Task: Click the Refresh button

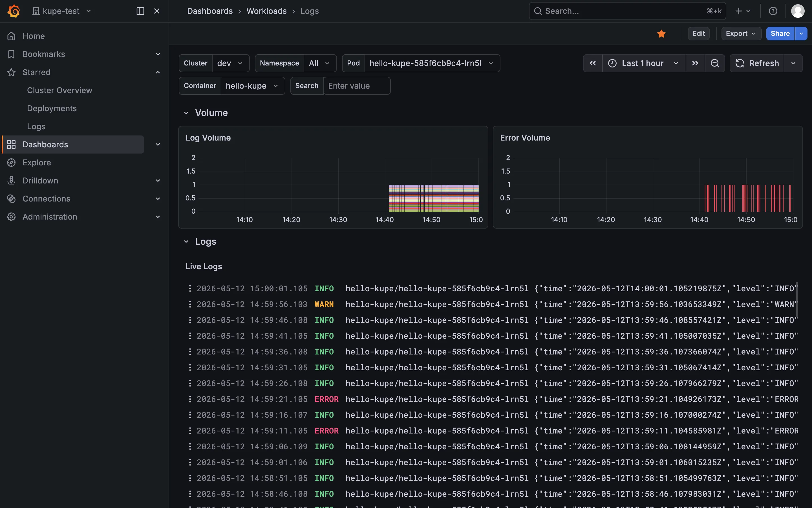Action: pyautogui.click(x=757, y=63)
